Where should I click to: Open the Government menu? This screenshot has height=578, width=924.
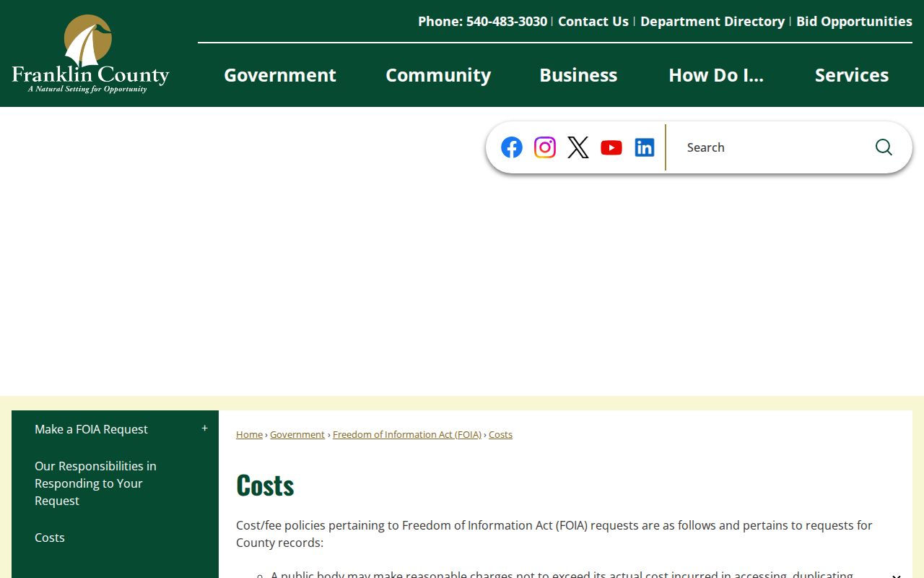point(280,75)
